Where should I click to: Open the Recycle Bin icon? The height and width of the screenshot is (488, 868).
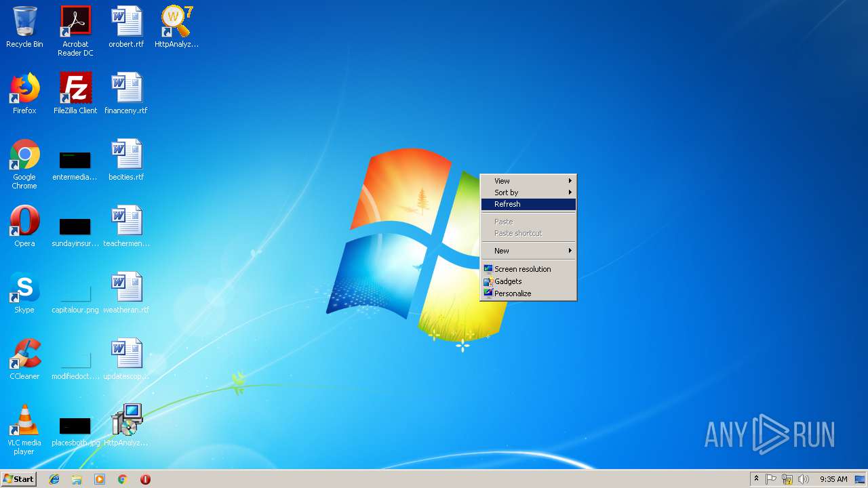[24, 27]
